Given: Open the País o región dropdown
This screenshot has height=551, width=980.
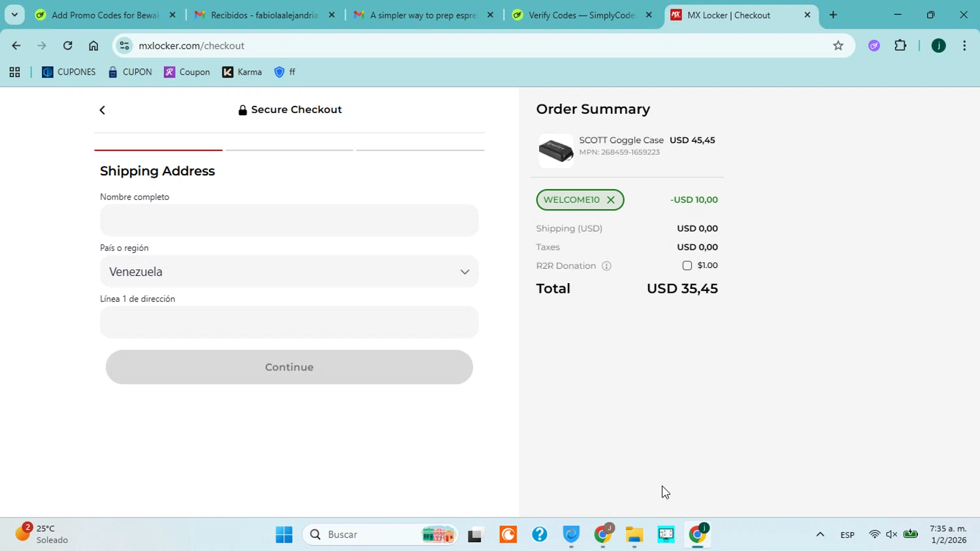Looking at the screenshot, I should [x=289, y=271].
